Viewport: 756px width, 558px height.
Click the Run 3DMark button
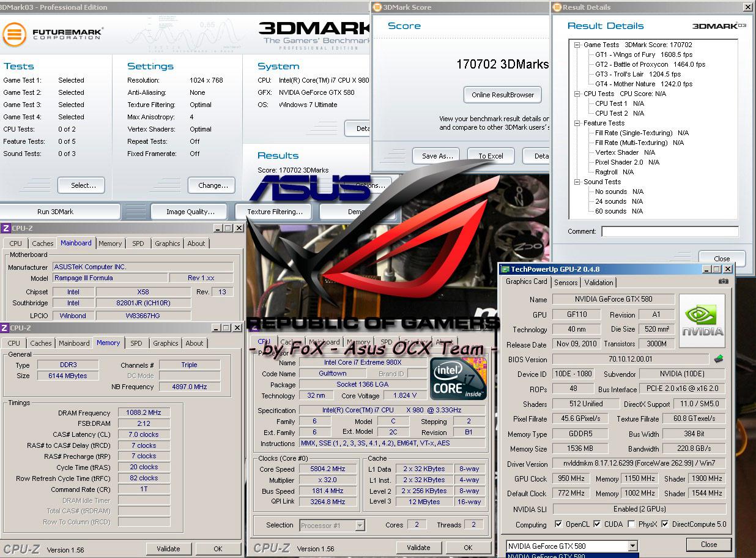tap(56, 212)
